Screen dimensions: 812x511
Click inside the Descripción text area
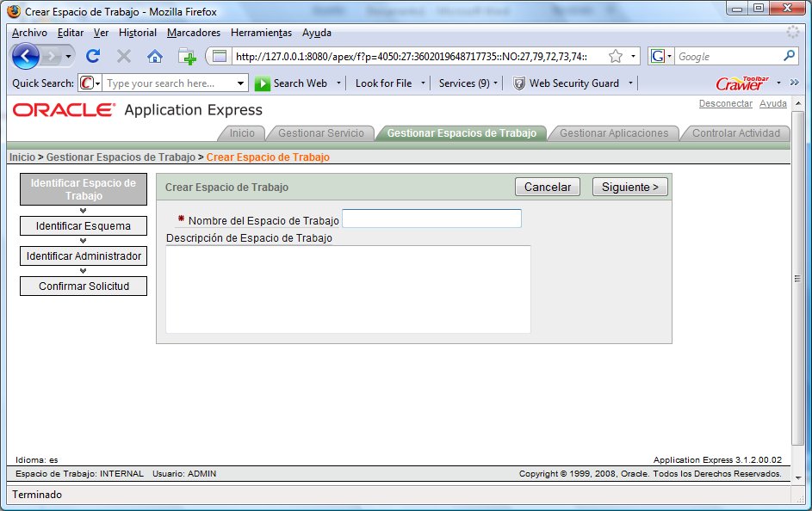click(x=348, y=289)
